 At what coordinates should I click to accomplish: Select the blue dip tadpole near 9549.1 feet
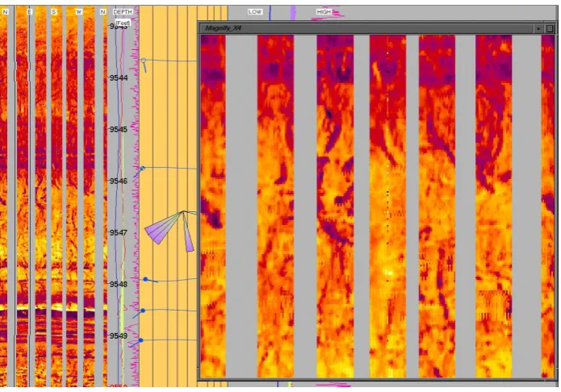point(141,340)
